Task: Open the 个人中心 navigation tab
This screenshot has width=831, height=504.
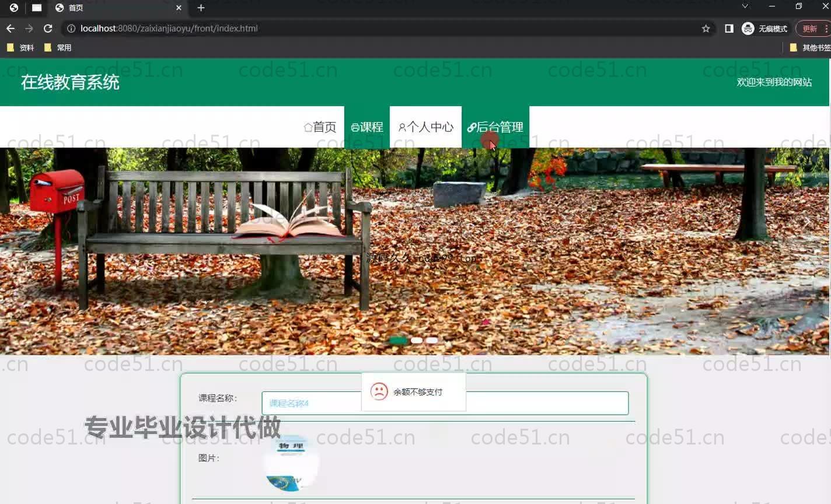Action: [x=425, y=127]
